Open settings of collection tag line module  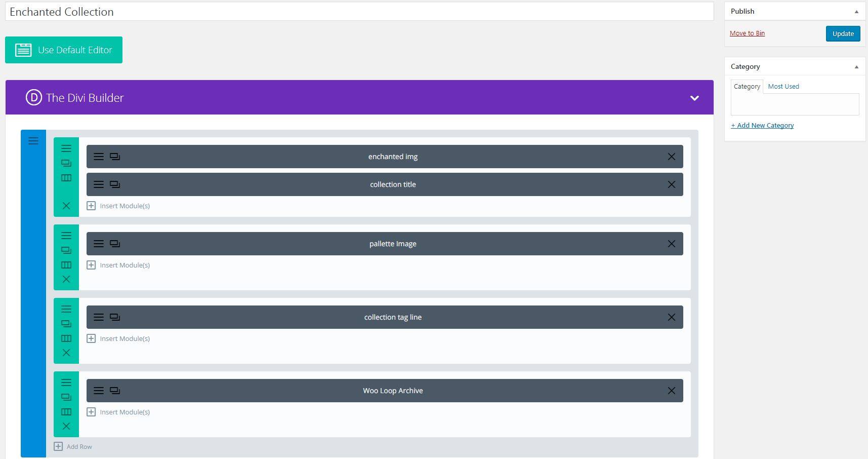pos(99,317)
